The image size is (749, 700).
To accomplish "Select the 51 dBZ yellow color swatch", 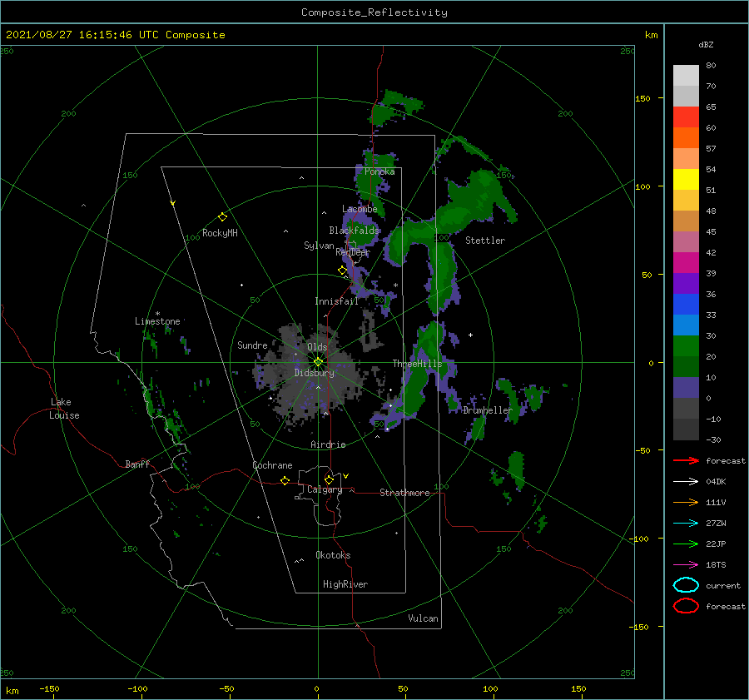I will click(x=686, y=179).
